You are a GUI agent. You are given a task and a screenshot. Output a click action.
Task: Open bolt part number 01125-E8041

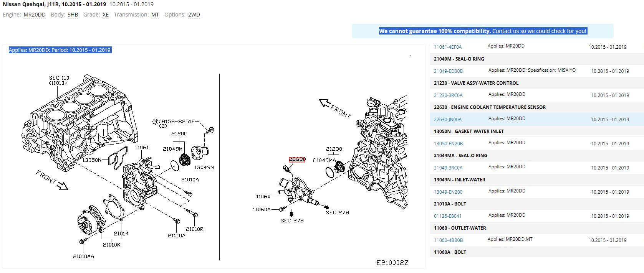point(448,216)
